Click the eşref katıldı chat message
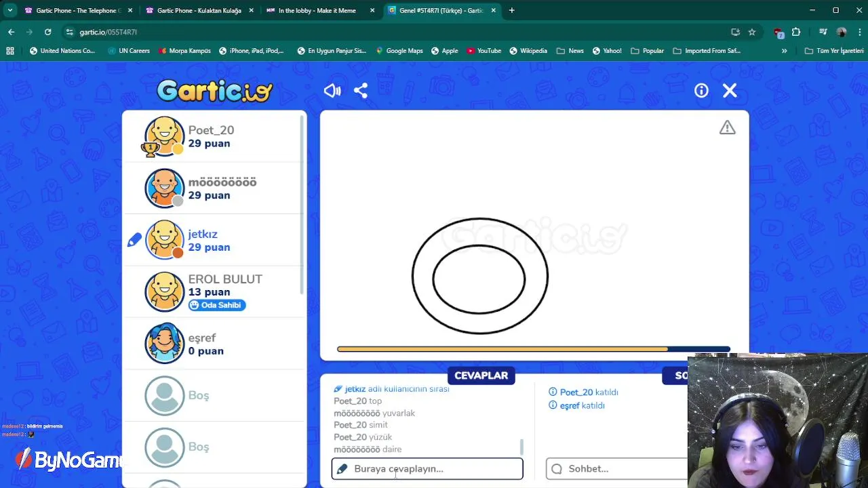Image resolution: width=868 pixels, height=488 pixels. click(x=576, y=405)
